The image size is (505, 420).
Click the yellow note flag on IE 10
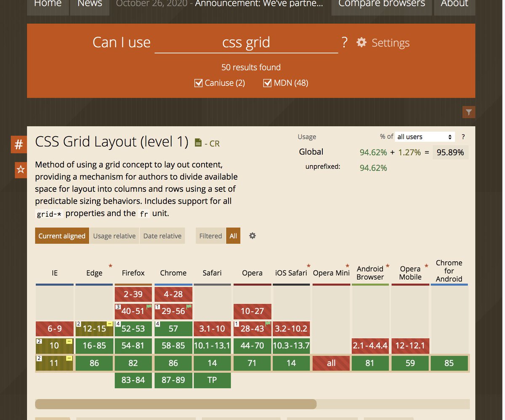tap(69, 341)
